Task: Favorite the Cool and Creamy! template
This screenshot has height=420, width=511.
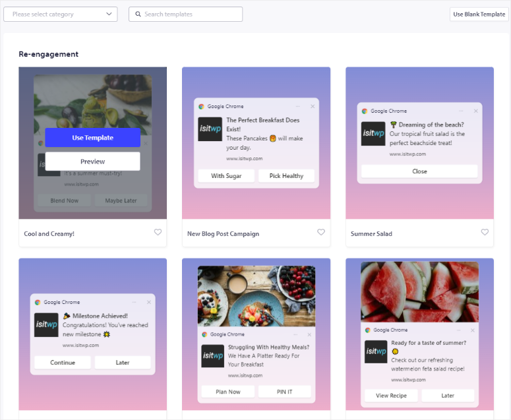Action: point(158,232)
